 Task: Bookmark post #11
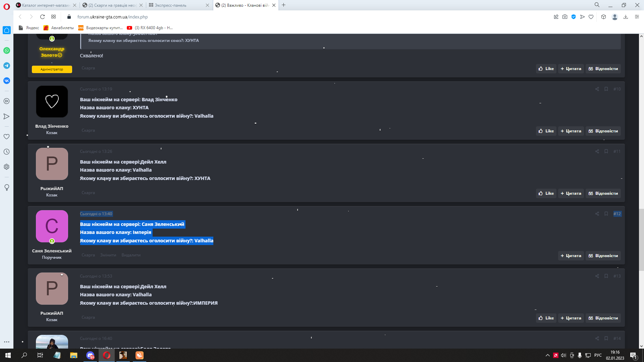coord(606,152)
